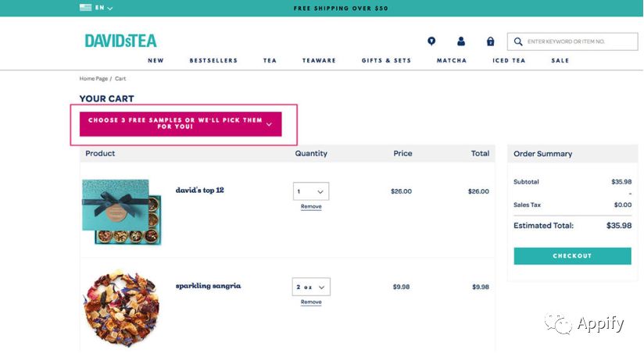
Task: Expand the choose 3 free samples banner
Action: pos(181,124)
